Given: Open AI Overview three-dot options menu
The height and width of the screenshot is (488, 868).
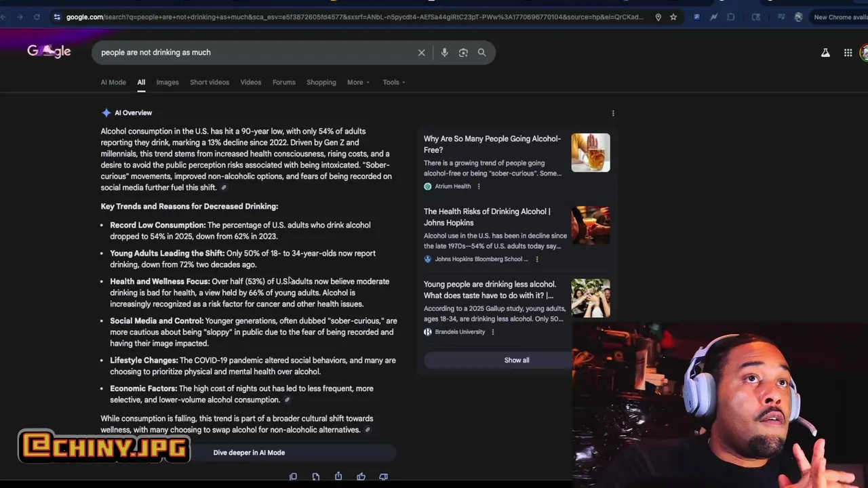Looking at the screenshot, I should point(613,113).
